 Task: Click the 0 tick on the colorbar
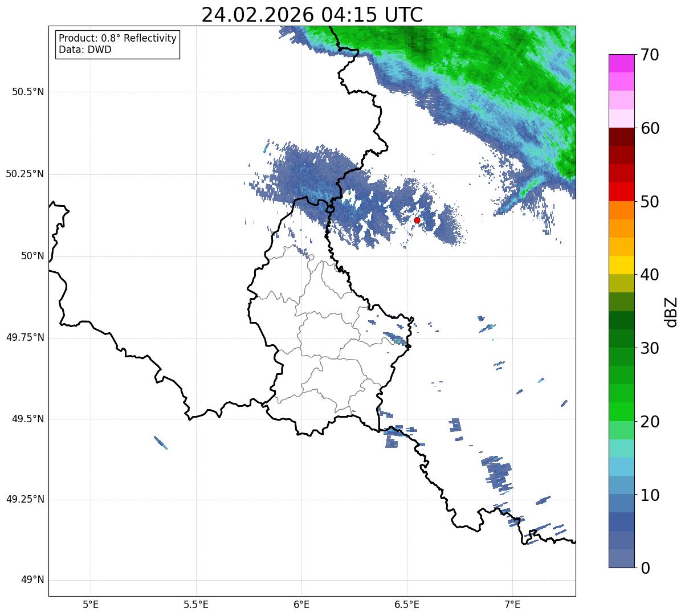[645, 568]
